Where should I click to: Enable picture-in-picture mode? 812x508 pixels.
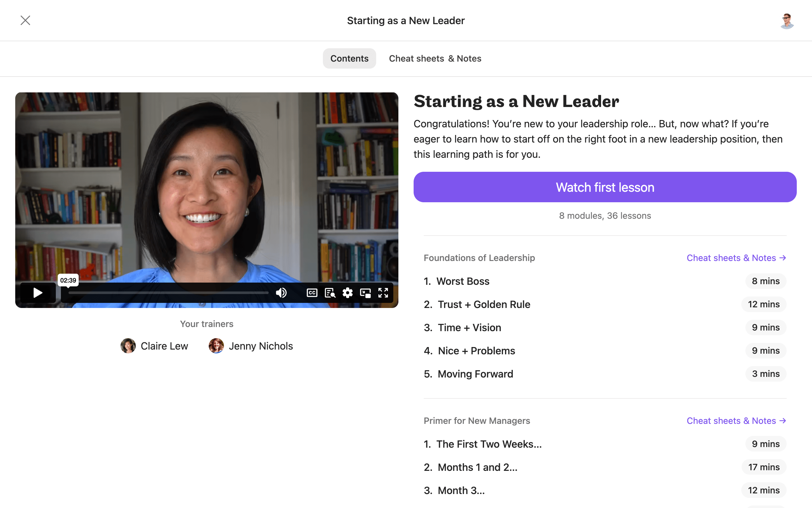tap(365, 293)
